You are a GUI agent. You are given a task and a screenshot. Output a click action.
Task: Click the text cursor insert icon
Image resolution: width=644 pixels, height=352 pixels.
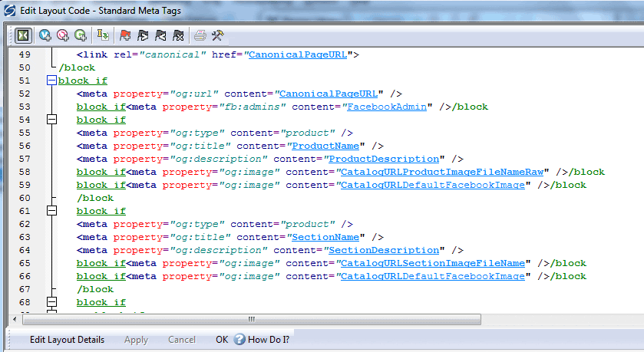103,35
